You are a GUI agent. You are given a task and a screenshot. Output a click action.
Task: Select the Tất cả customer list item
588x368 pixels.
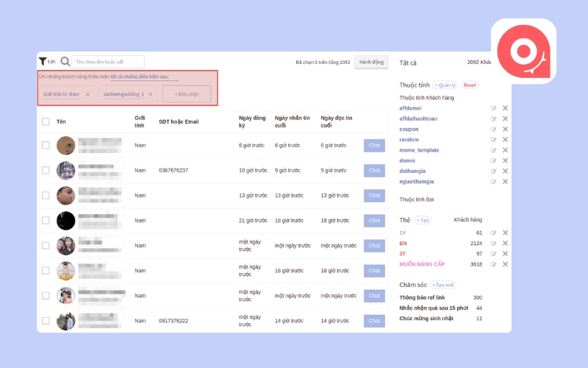[x=408, y=63]
